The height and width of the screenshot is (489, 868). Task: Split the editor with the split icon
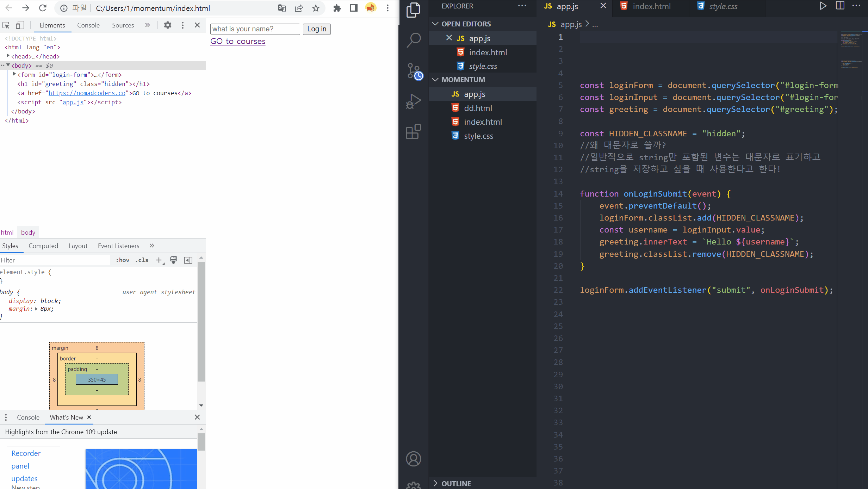click(x=840, y=6)
